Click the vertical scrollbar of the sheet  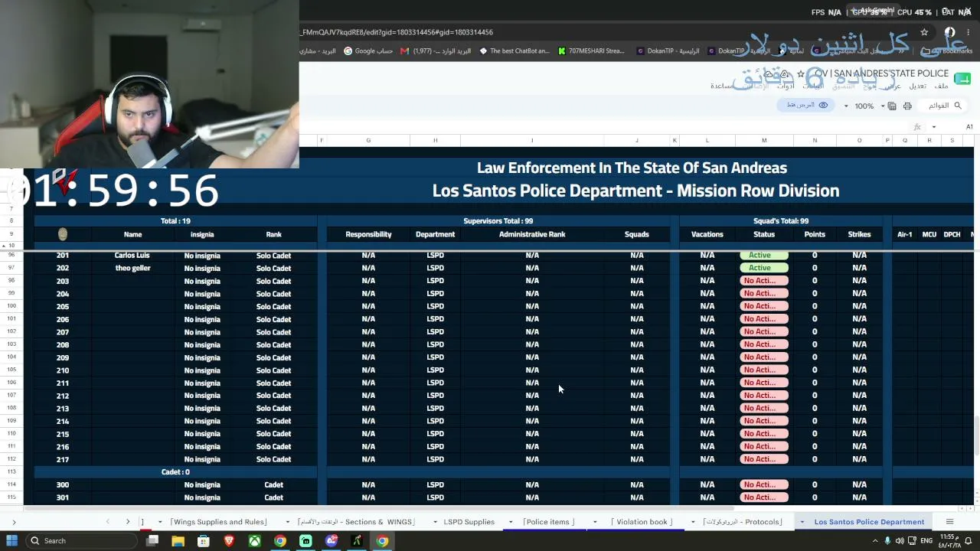[977, 436]
